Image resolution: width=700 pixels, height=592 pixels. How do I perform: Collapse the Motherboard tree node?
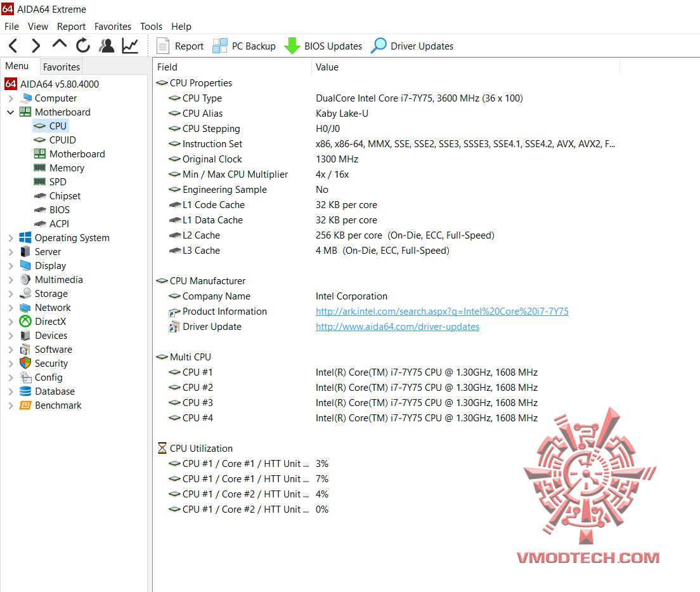[11, 112]
